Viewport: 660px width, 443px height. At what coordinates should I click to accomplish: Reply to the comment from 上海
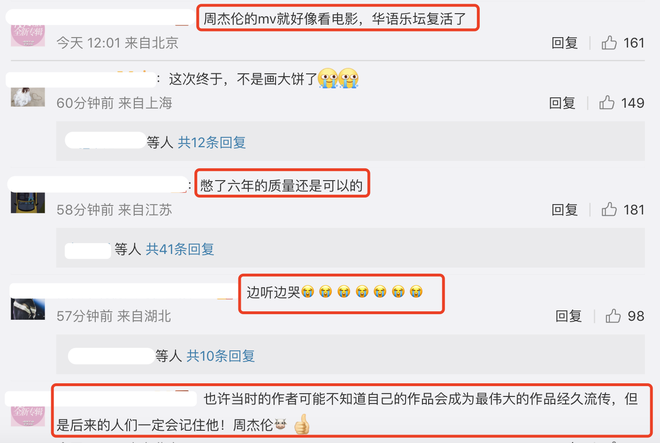pos(562,103)
